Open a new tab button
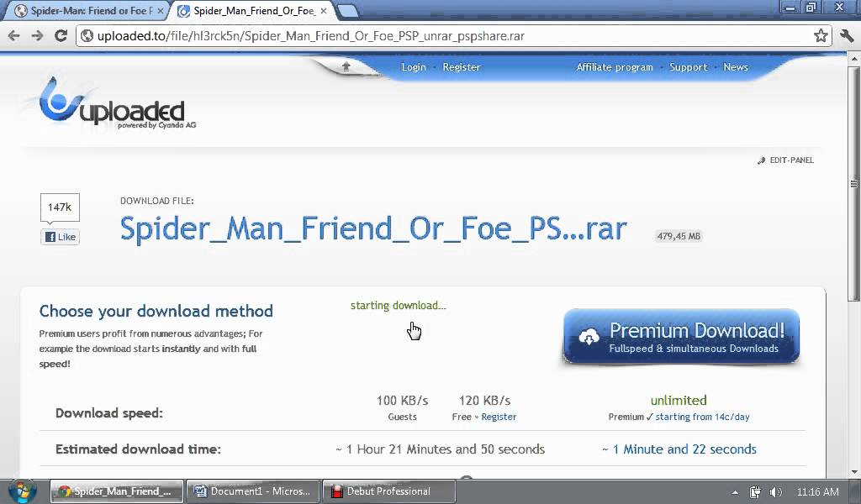861x504 pixels. point(347,10)
